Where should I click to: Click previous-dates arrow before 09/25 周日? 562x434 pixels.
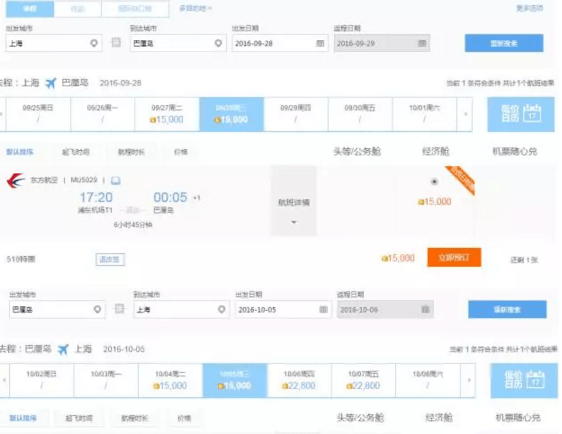pos(2,114)
